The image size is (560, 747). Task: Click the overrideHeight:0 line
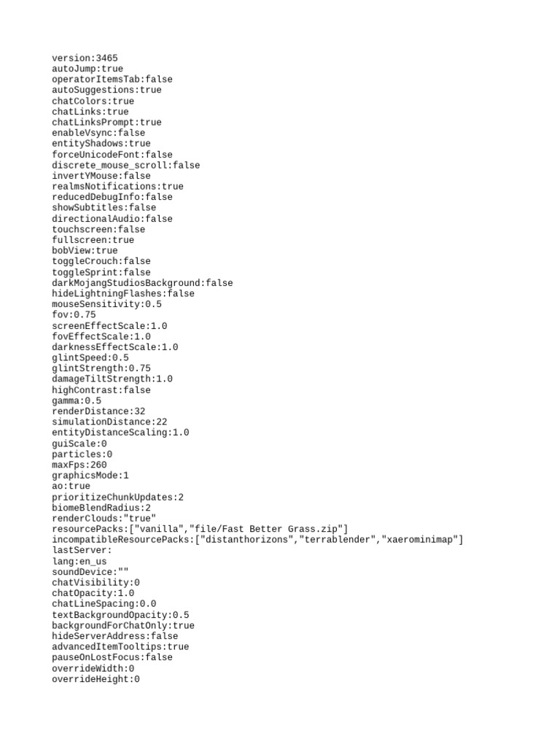pos(96,679)
